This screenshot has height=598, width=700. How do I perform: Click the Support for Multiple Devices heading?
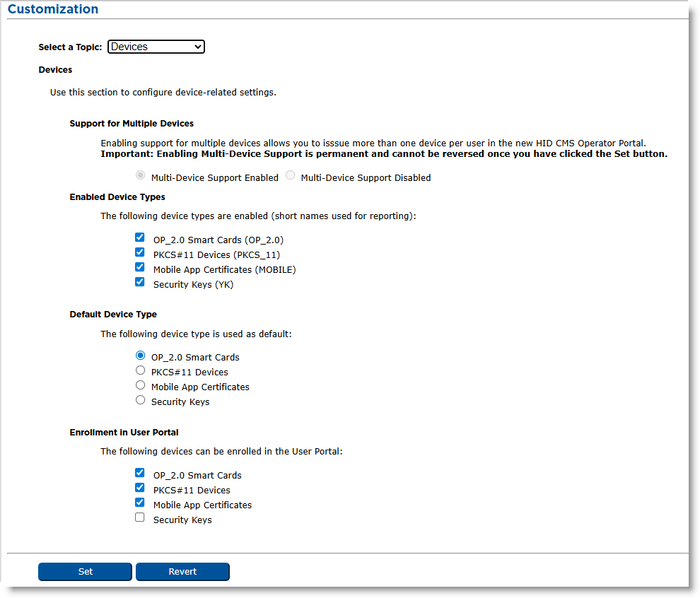point(132,124)
